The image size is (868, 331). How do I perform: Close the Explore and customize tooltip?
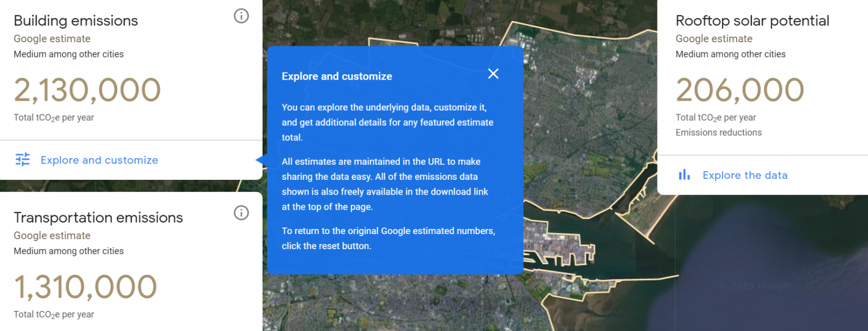[x=493, y=74]
